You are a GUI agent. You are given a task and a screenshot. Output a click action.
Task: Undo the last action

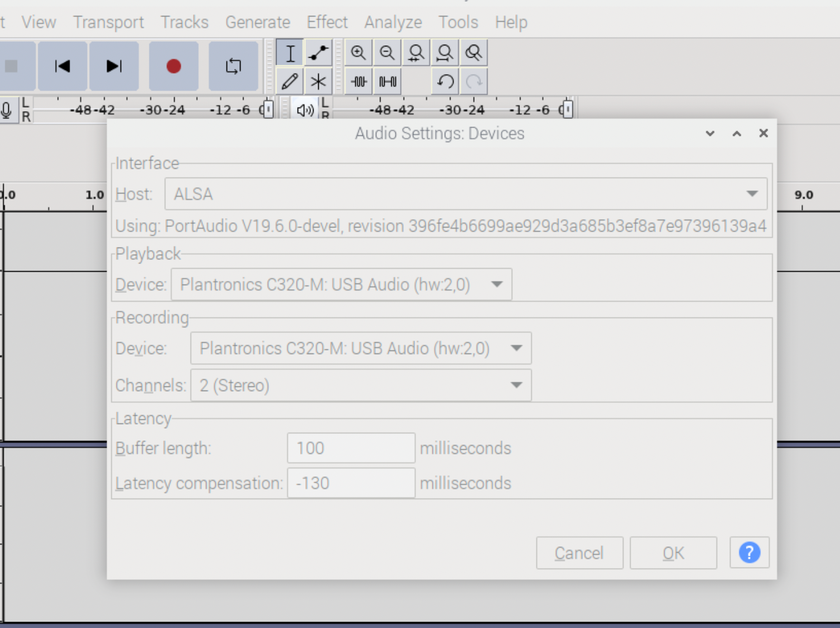(445, 81)
